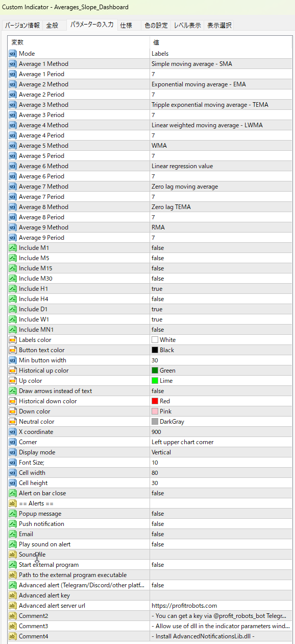Click the boolean icon beside Popup message
The height and width of the screenshot is (644, 295).
pos(13,514)
